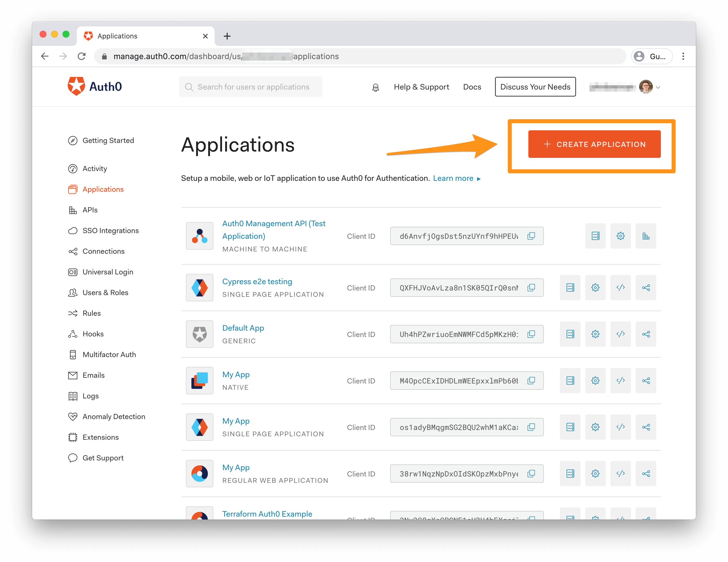The image size is (728, 562).
Task: Select Users & Roles in sidebar
Action: point(105,293)
